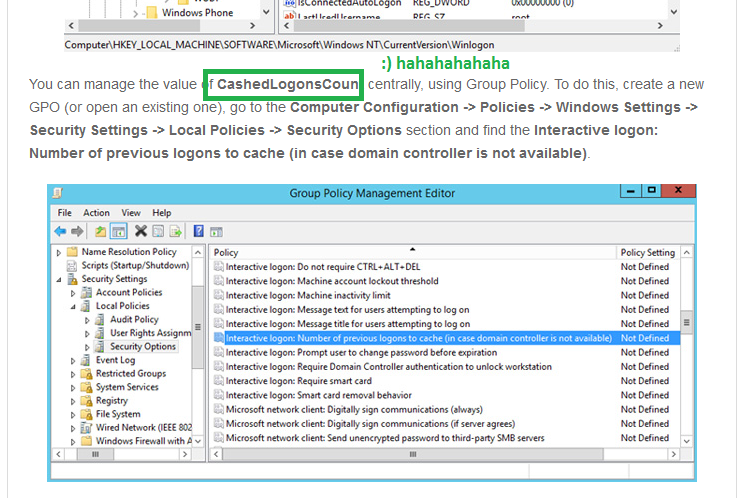Viewport: 747px width, 498px height.
Task: Click the blue Back arrow in the toolbar
Action: click(x=60, y=232)
